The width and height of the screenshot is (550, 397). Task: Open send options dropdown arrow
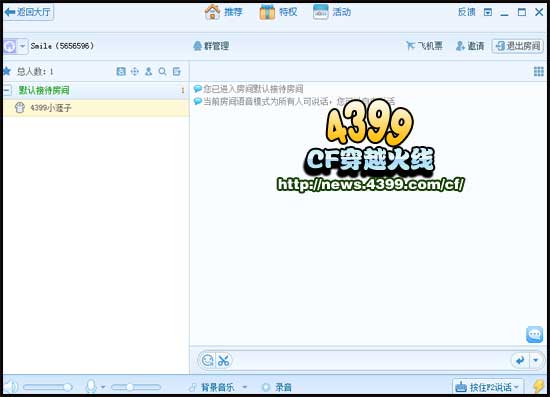coord(536,360)
